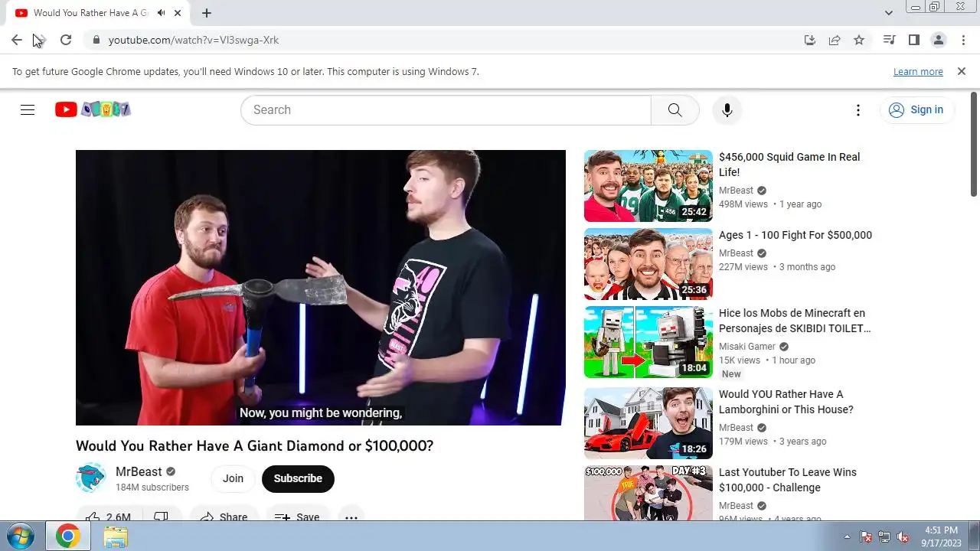Click the tray network icon

coord(884,537)
